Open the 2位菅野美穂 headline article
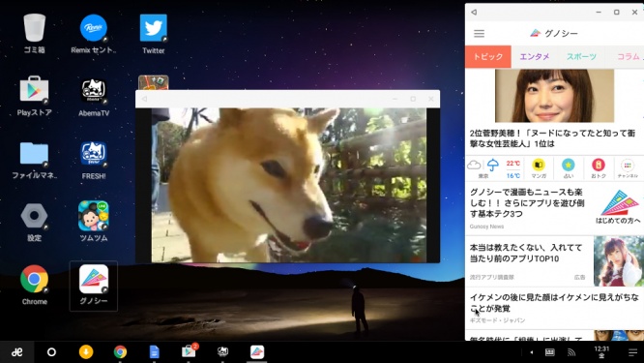 coord(552,138)
